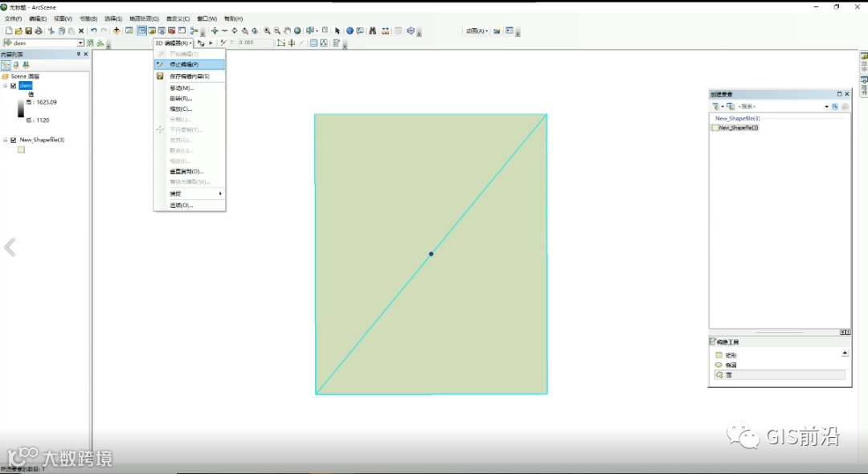Click the center vertex dot on polygon
868x474 pixels.
pos(432,254)
